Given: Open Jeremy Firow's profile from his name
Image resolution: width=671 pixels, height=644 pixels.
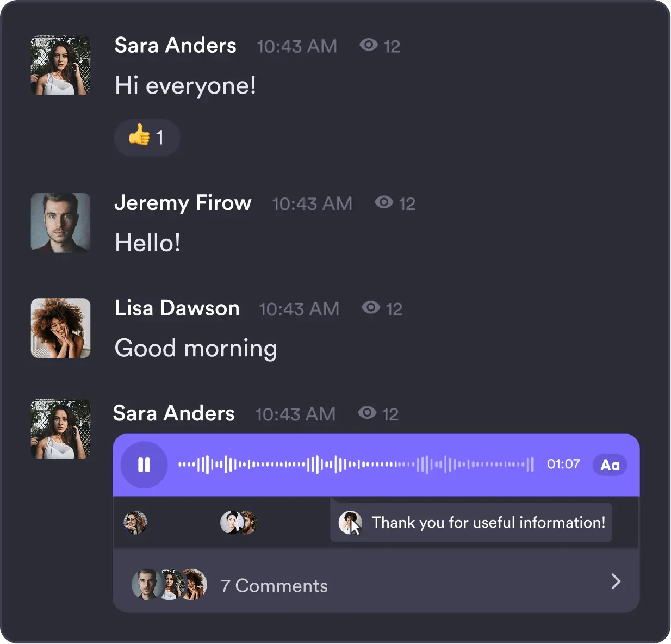Looking at the screenshot, I should [183, 203].
